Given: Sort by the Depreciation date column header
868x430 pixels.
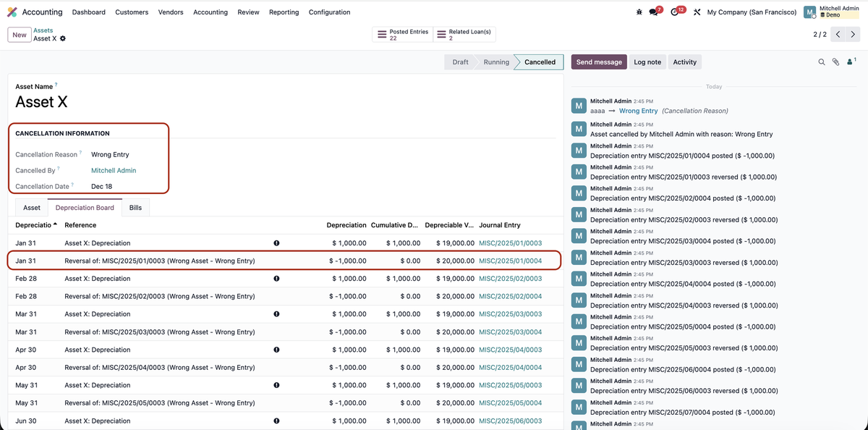Looking at the screenshot, I should point(35,225).
